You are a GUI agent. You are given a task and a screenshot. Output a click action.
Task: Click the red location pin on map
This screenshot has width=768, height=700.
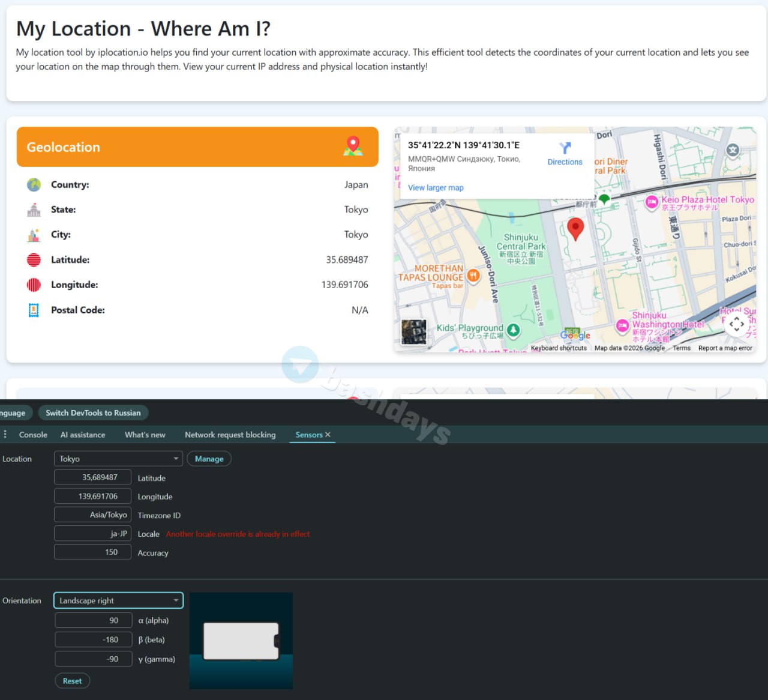pyautogui.click(x=575, y=228)
